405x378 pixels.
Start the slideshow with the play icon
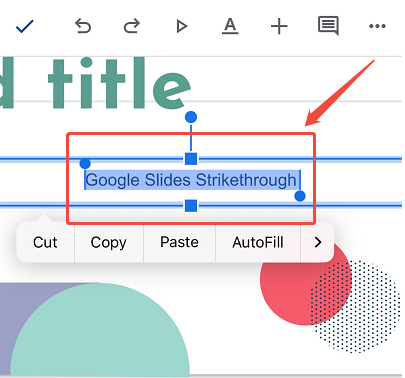(x=182, y=26)
